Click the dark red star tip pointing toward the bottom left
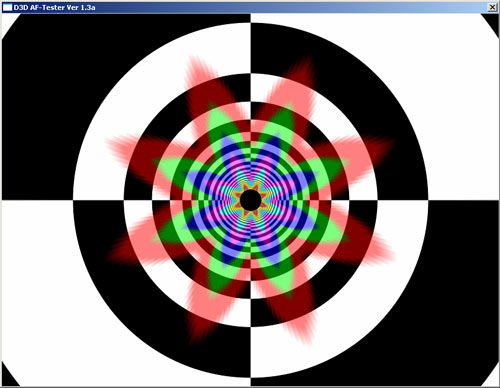The width and height of the screenshot is (500, 388). 198,328
